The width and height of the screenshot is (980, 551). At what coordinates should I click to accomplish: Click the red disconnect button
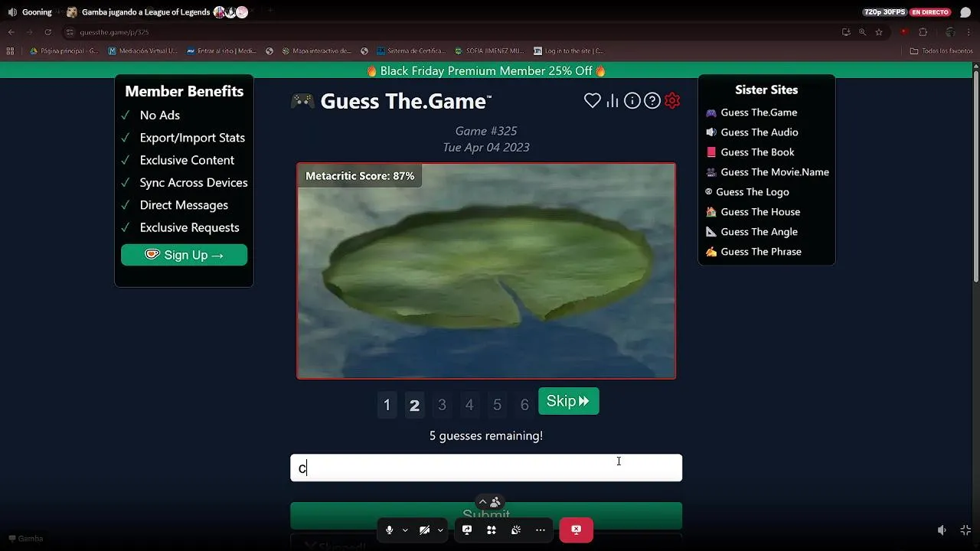click(x=576, y=530)
